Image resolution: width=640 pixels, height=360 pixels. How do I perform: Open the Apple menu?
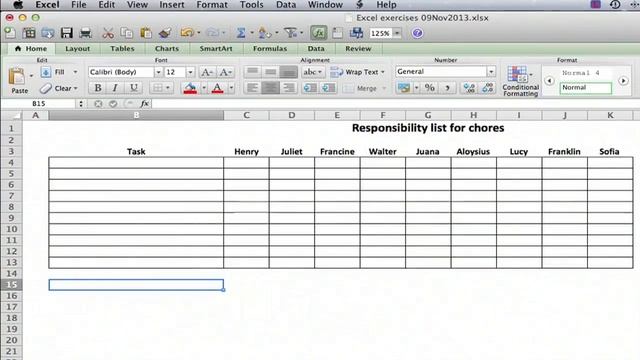point(18,5)
